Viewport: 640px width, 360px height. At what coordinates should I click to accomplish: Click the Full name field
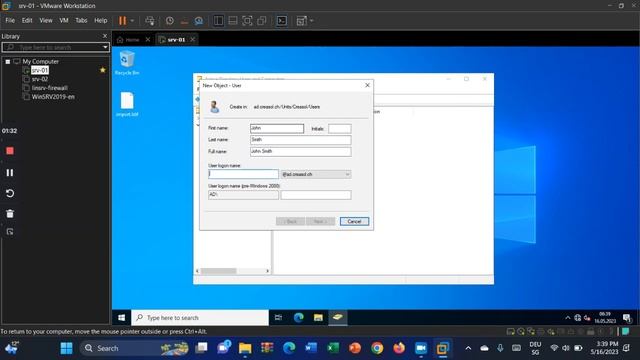pyautogui.click(x=300, y=151)
